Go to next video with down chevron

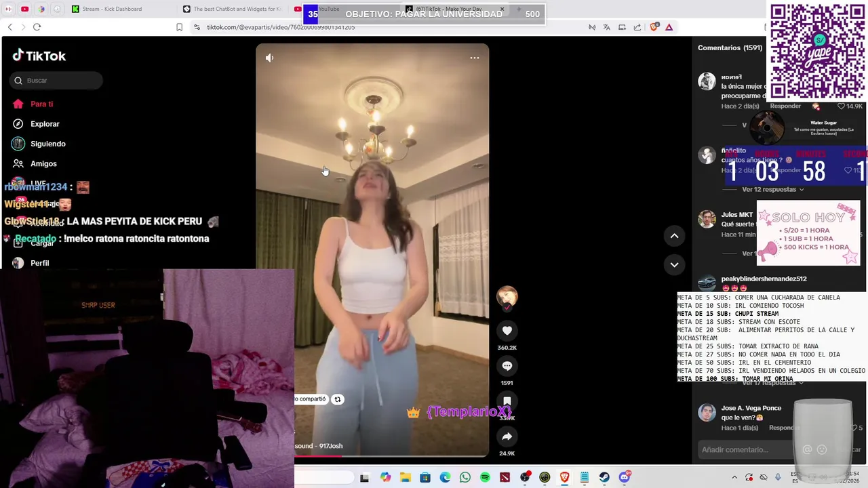coord(674,265)
